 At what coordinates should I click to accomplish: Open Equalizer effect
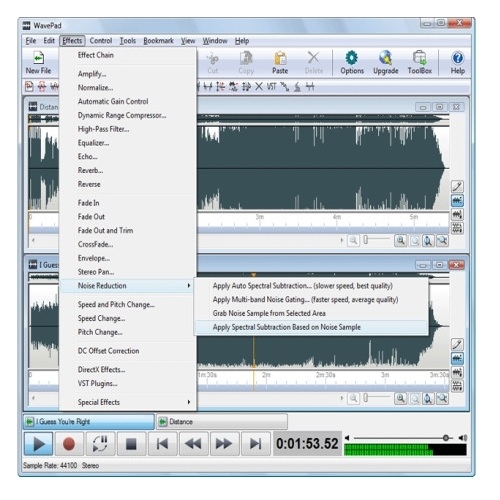[x=128, y=143]
